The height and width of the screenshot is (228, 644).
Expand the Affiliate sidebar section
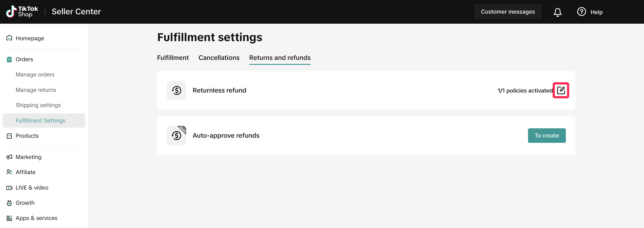coord(26,172)
